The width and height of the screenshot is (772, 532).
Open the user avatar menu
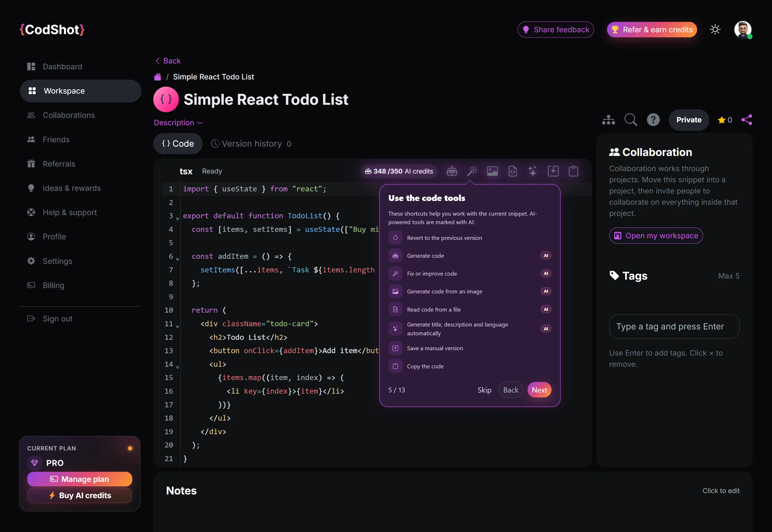(743, 30)
